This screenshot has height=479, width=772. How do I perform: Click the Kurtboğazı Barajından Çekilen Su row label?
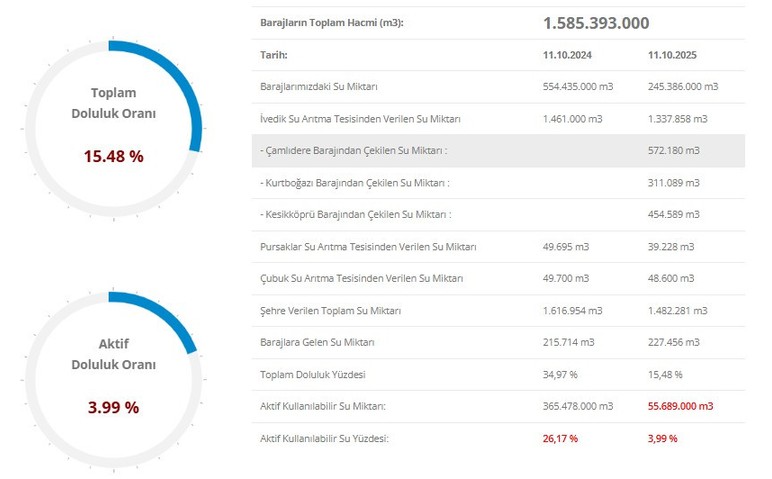click(x=354, y=183)
